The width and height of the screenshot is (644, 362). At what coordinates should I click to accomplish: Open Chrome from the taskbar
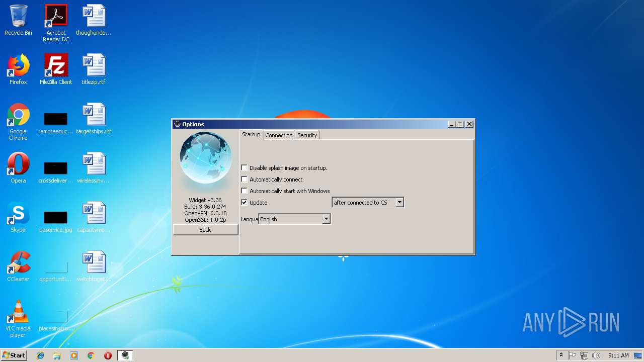pos(91,355)
